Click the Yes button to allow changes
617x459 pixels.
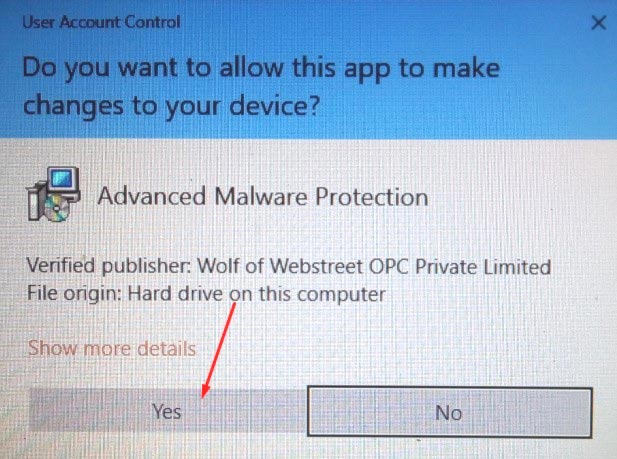coord(168,411)
